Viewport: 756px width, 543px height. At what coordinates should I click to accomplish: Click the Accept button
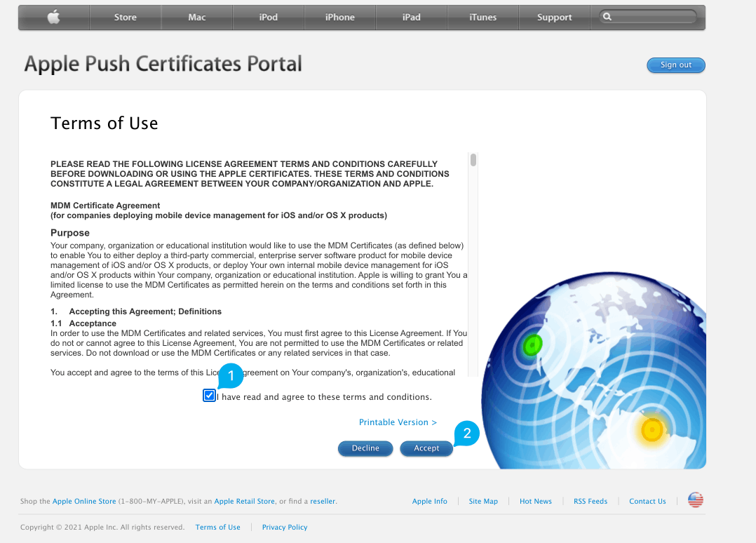[426, 448]
